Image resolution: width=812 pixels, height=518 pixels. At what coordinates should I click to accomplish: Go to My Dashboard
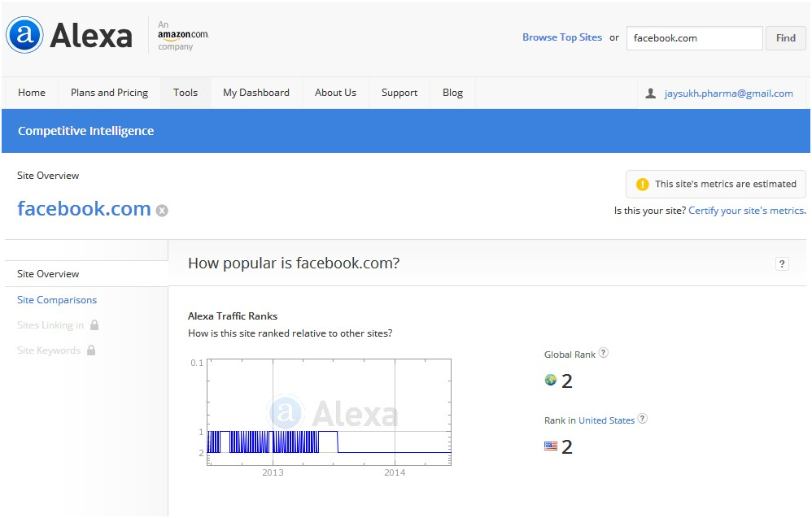coord(256,93)
